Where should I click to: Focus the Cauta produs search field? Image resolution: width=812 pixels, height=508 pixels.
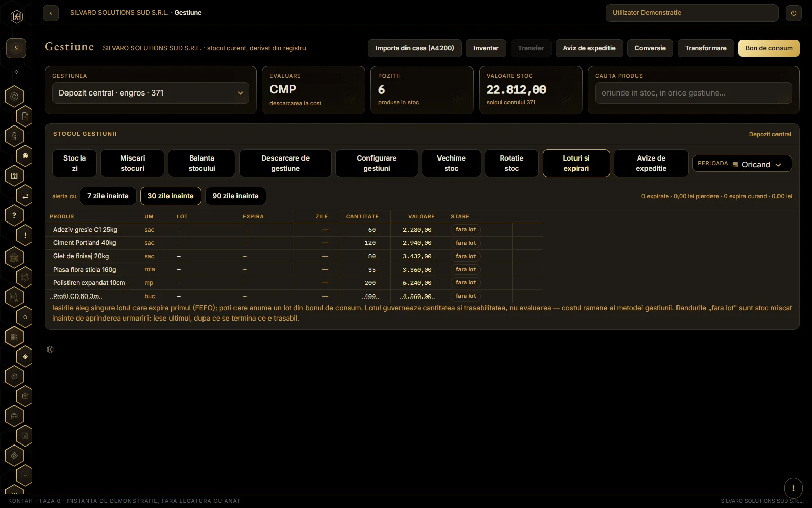[693, 93]
